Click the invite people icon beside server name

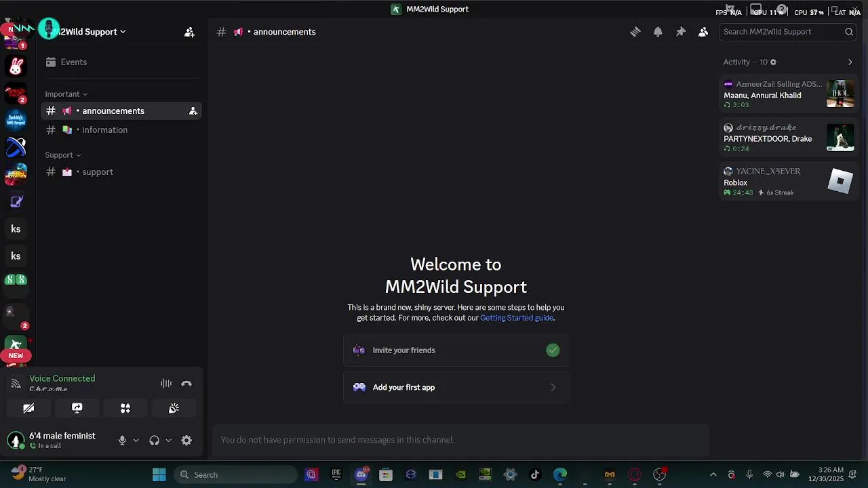point(189,32)
